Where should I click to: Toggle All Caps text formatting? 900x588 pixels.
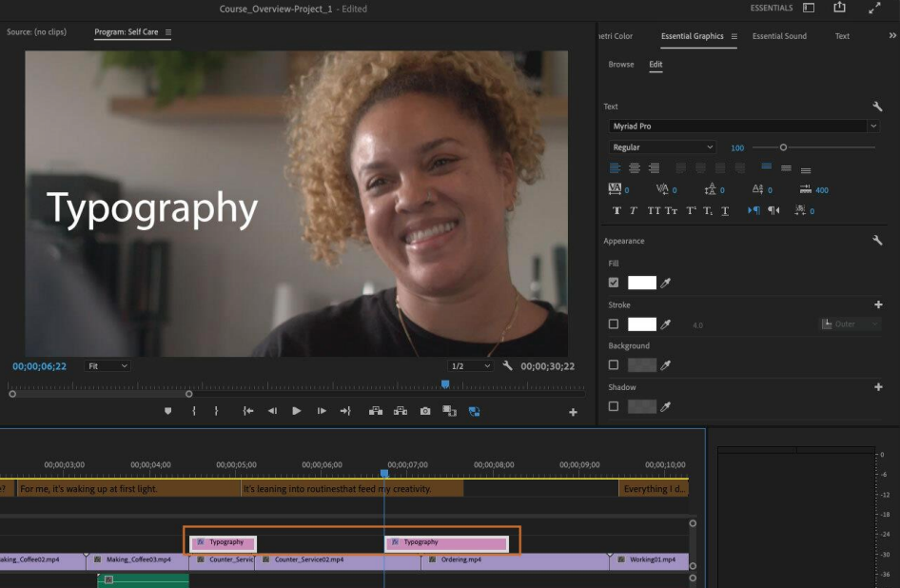[655, 209]
